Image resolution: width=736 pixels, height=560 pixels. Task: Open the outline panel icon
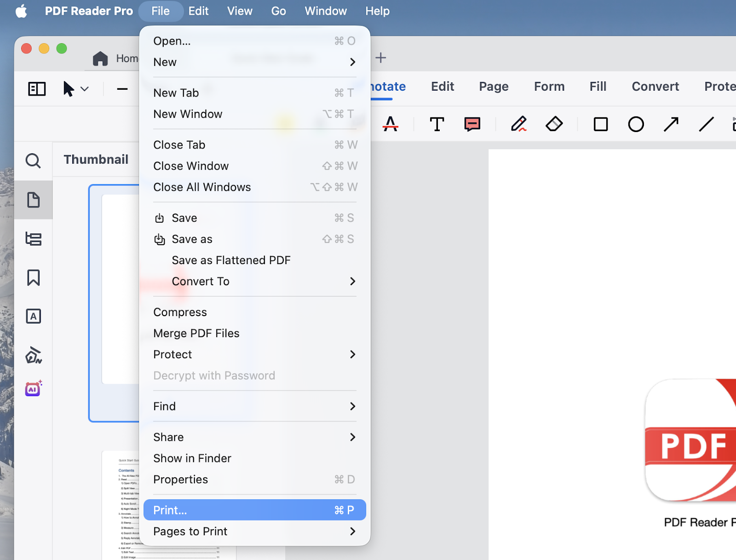[x=33, y=239]
